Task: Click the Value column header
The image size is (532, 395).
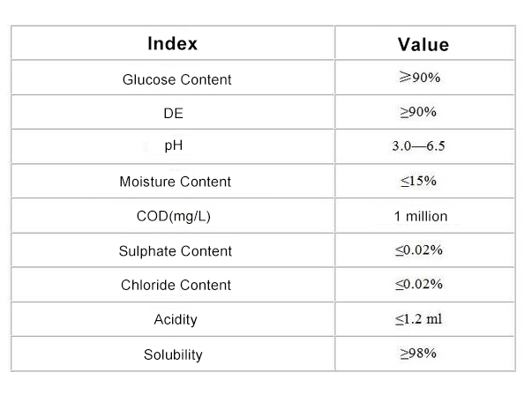Action: click(423, 45)
